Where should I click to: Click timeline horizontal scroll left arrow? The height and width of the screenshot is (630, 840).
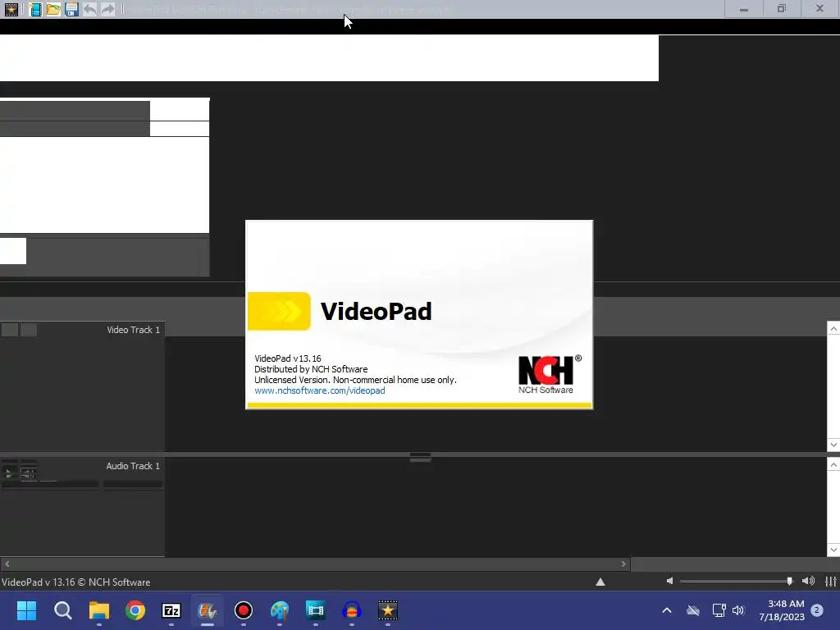7,564
